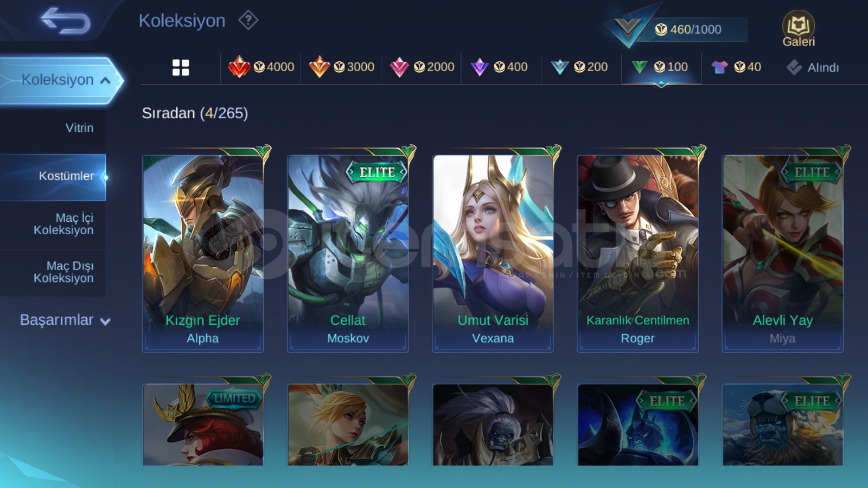
Task: Click the back arrow icon
Action: click(66, 21)
